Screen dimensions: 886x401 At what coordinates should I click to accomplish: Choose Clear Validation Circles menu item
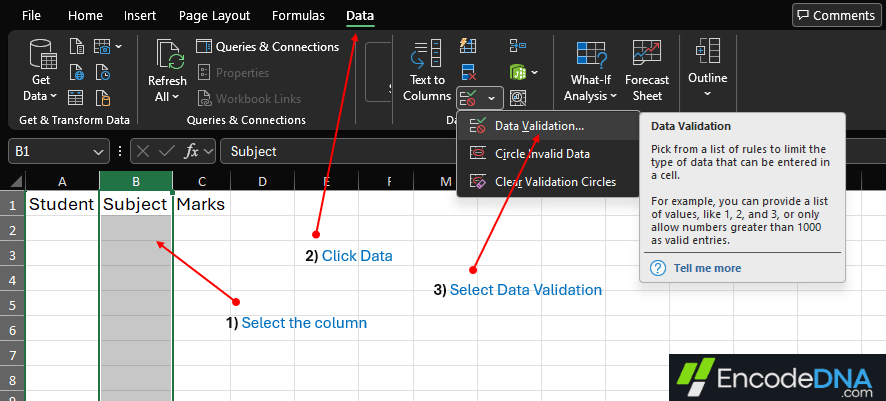[x=548, y=182]
